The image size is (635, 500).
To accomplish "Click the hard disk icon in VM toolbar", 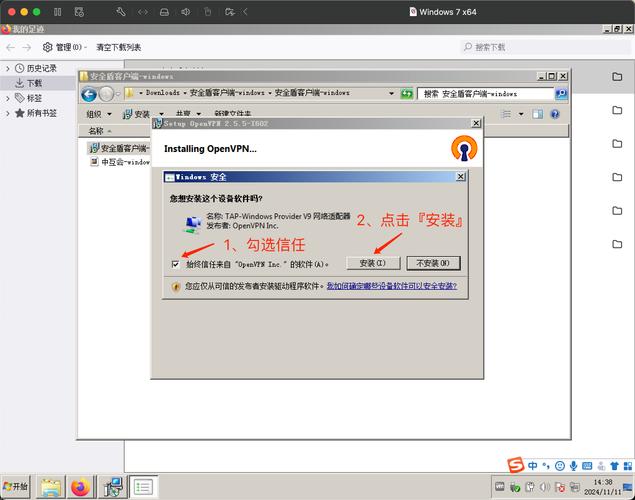I will 164,12.
